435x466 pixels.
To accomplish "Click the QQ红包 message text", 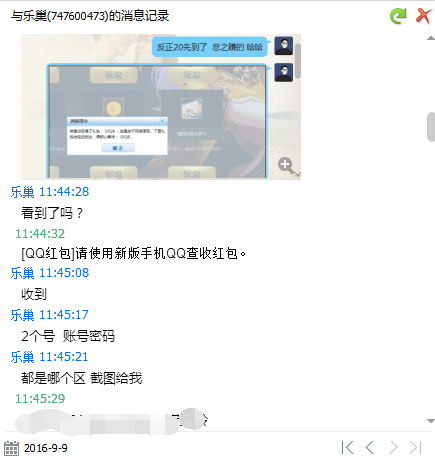I will tap(134, 254).
